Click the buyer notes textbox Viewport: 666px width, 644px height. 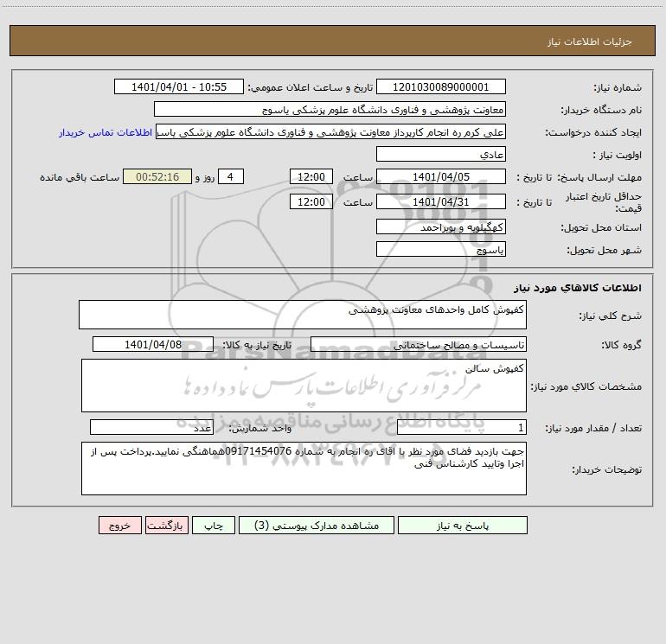click(x=304, y=469)
